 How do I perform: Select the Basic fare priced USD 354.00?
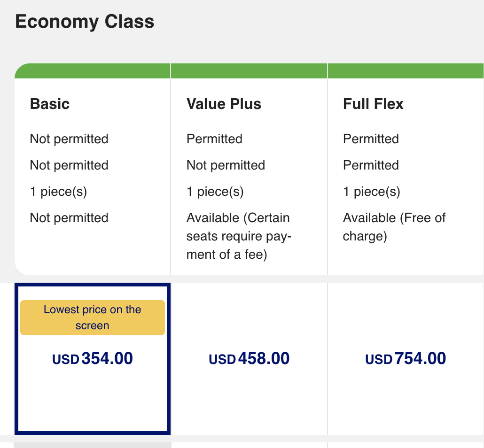[x=93, y=359]
